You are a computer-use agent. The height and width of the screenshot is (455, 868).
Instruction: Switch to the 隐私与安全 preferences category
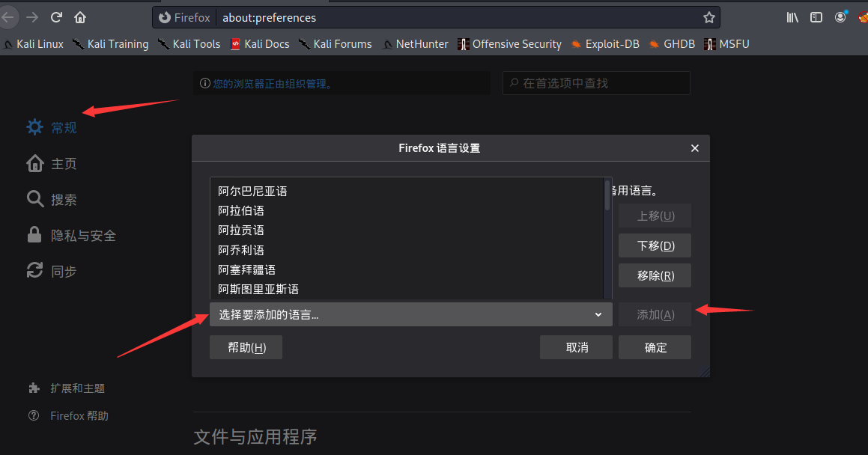pos(84,236)
